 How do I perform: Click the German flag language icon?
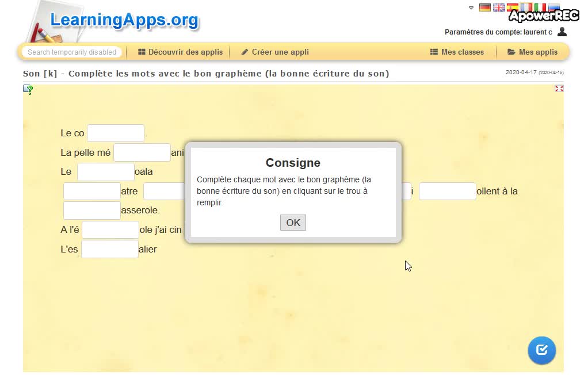(x=485, y=7)
